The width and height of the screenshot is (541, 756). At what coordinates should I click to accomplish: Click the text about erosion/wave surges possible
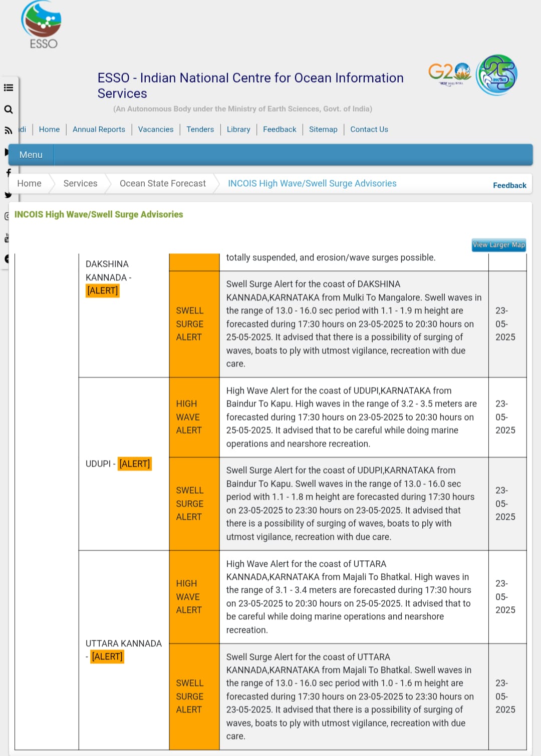click(331, 257)
